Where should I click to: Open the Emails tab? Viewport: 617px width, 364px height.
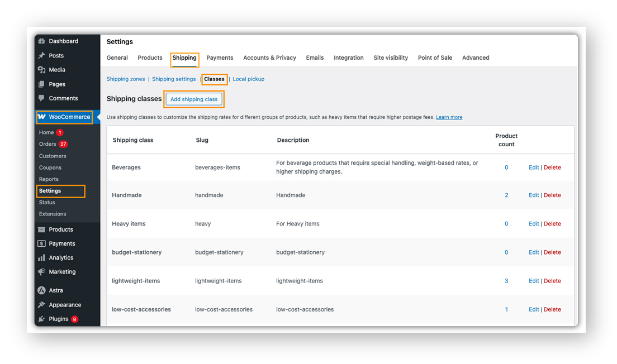tap(315, 58)
